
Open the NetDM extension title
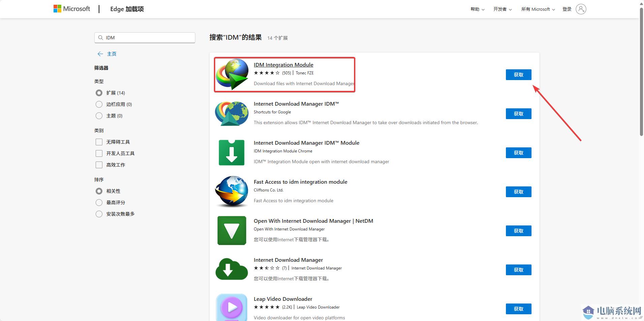click(x=313, y=221)
